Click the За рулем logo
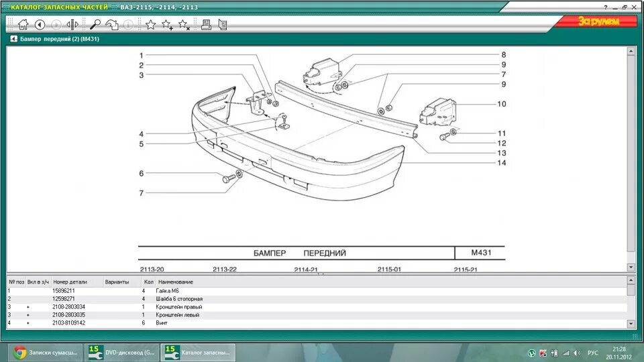 (598, 21)
